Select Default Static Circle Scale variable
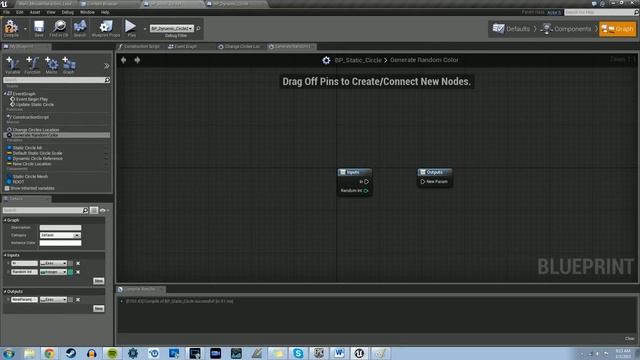The height and width of the screenshot is (360, 640). click(37, 153)
